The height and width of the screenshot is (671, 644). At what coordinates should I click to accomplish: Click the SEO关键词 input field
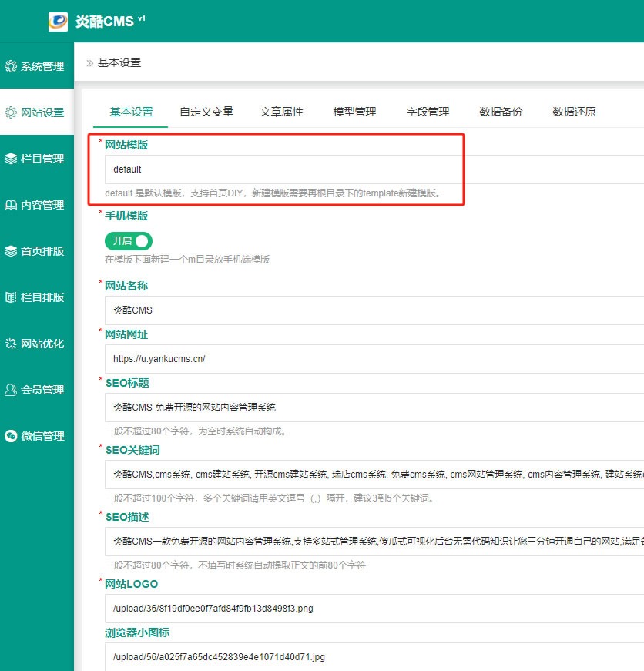coord(374,475)
